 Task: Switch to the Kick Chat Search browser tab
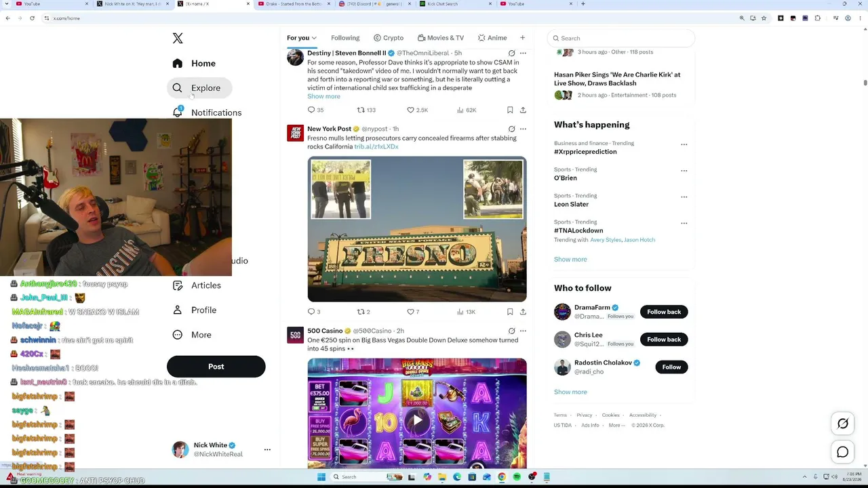point(453,4)
